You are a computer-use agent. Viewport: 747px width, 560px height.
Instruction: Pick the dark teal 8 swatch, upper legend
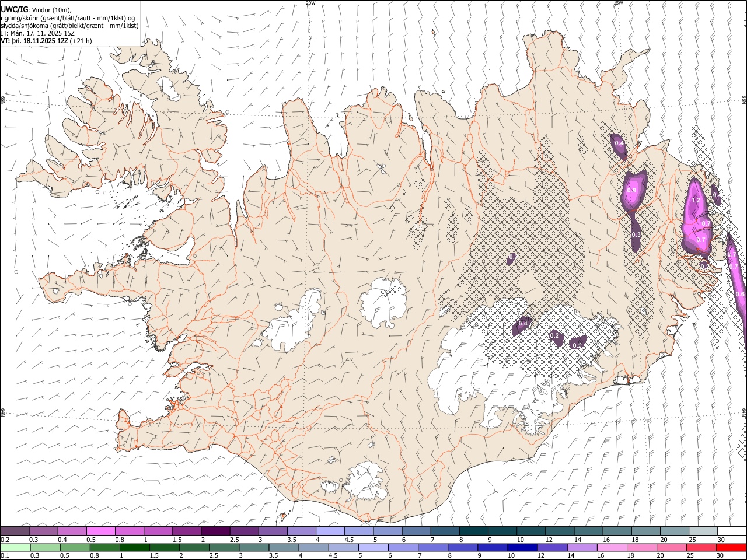[474, 531]
